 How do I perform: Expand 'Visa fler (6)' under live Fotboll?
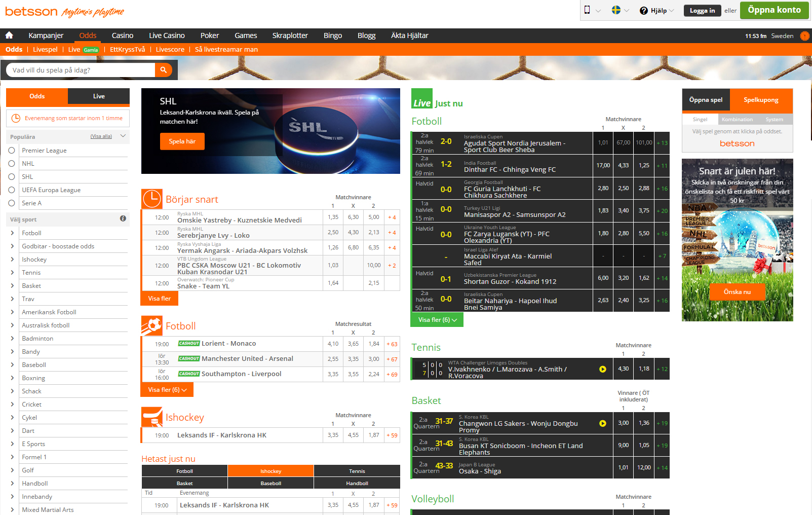tap(436, 319)
